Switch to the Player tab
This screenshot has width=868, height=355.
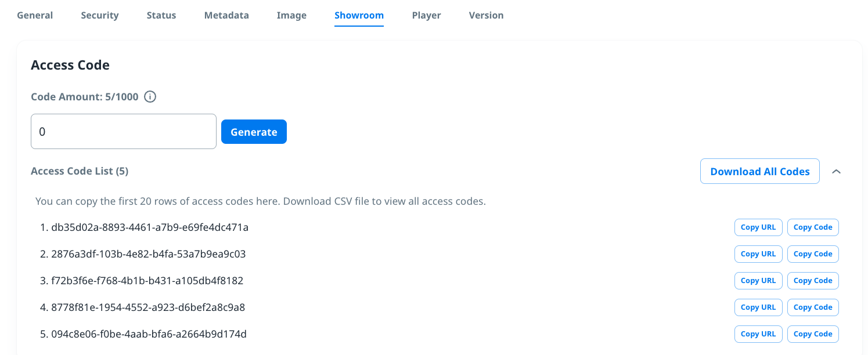coord(426,16)
